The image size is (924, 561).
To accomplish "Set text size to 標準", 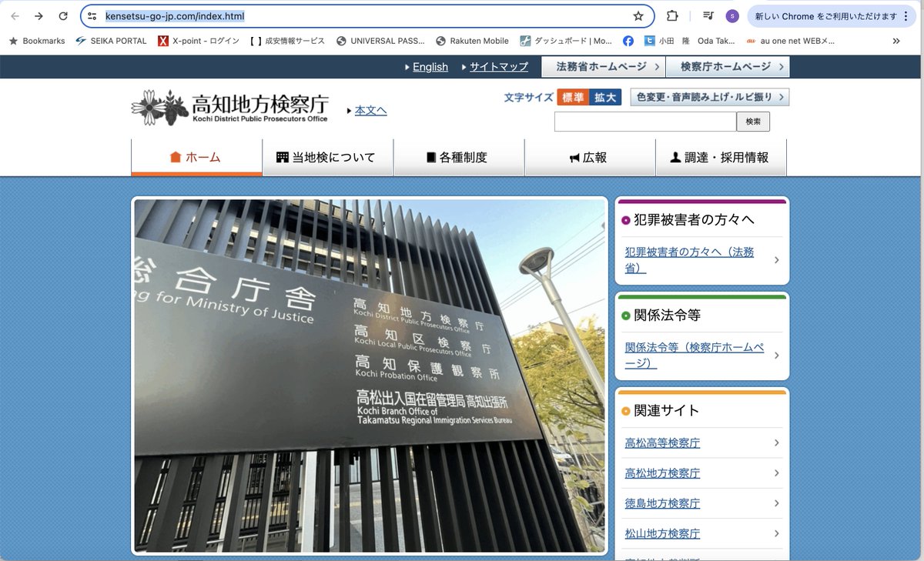I will [573, 97].
